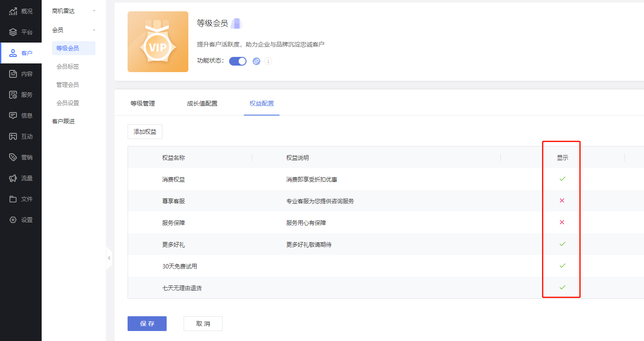Image resolution: width=644 pixels, height=341 pixels.
Task: Switch to the 等级管理 tab
Action: (143, 103)
